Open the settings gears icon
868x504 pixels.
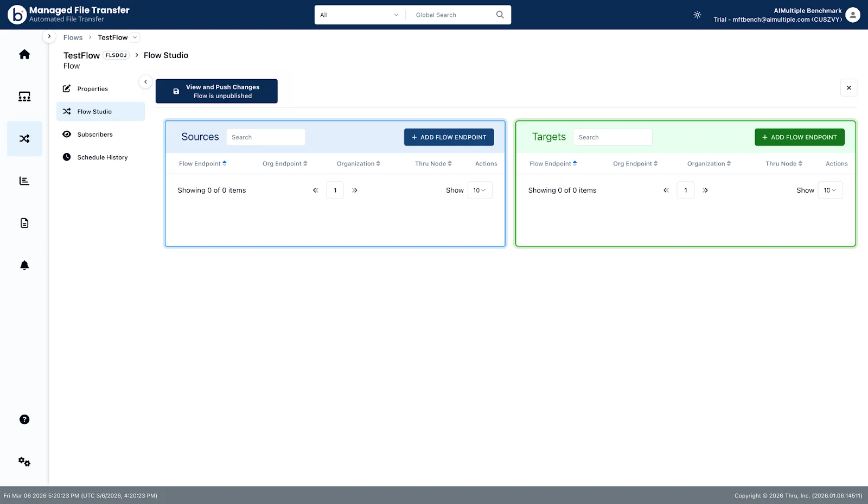(x=24, y=462)
